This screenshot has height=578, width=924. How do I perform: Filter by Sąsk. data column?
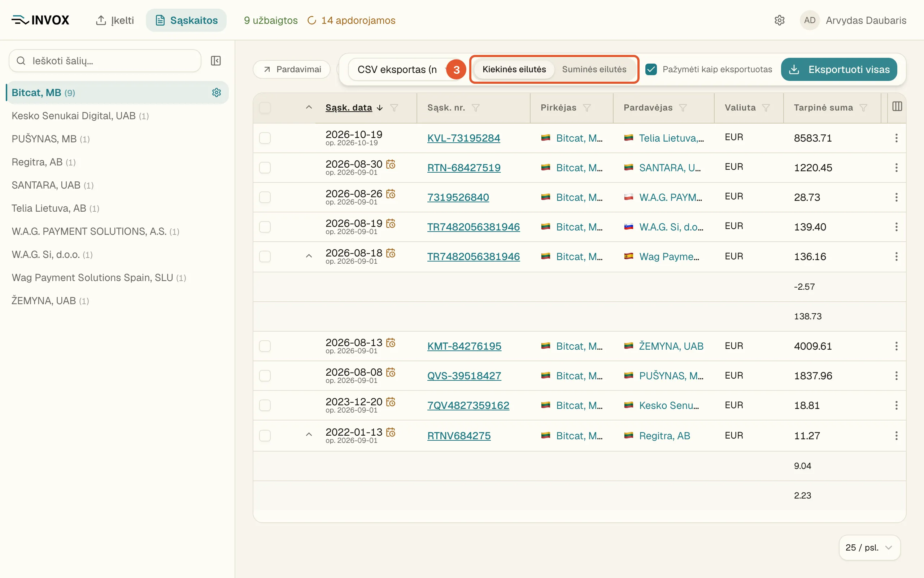pyautogui.click(x=394, y=108)
